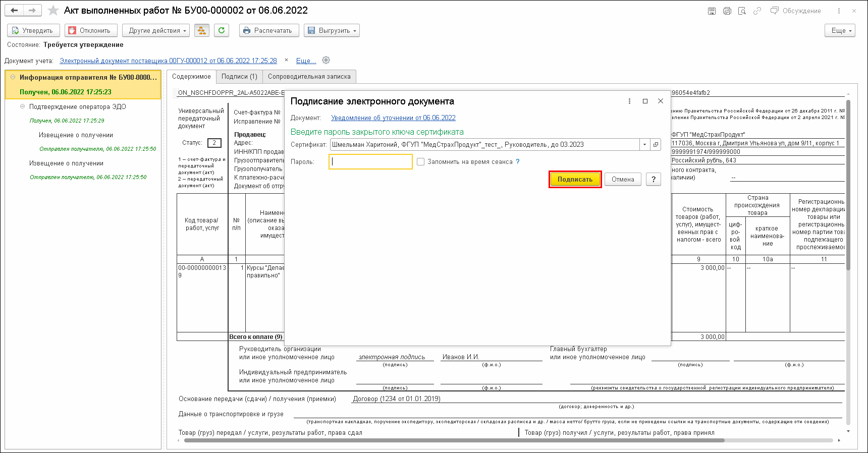Screen dimensions: 868x453
Task: Click the Распечатать button
Action: coord(269,30)
